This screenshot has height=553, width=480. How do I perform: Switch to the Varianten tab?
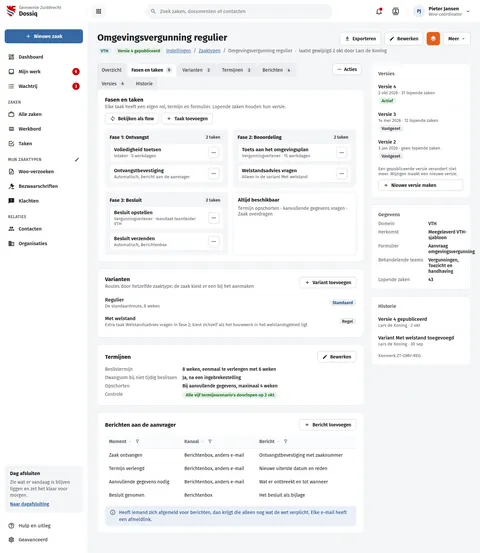point(196,70)
